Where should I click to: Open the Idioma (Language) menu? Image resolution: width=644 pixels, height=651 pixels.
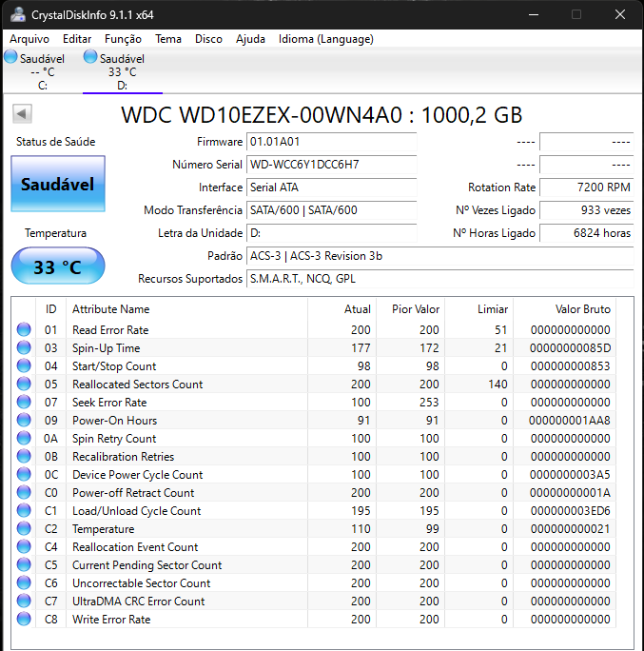[x=325, y=39]
